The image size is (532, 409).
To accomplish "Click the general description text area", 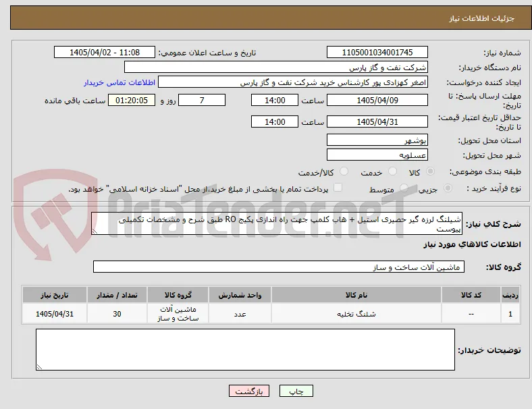I will [x=277, y=223].
